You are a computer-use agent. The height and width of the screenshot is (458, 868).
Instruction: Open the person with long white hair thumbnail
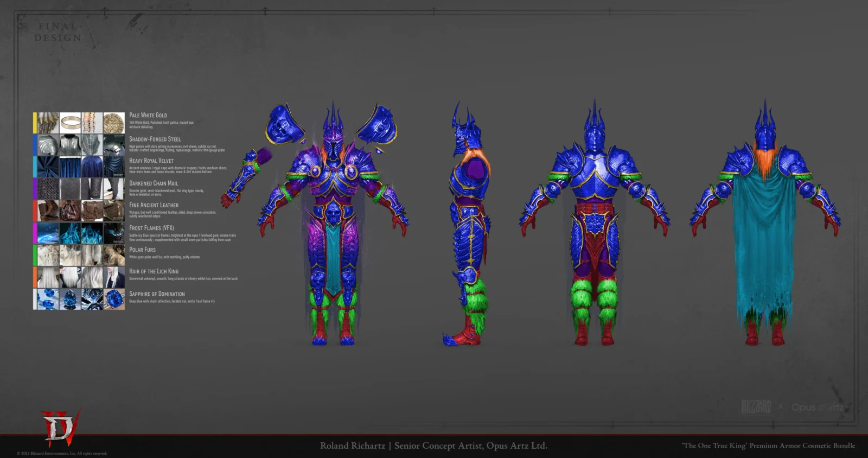[114, 277]
